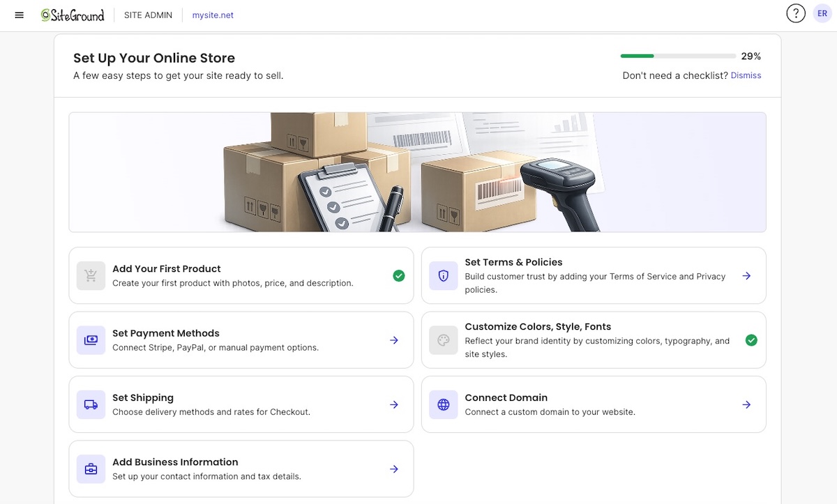Click the arrow on Set Terms & Policies

tap(746, 276)
